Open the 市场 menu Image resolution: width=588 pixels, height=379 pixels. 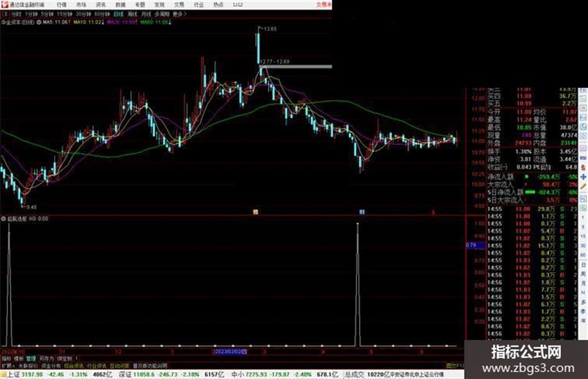81,5
